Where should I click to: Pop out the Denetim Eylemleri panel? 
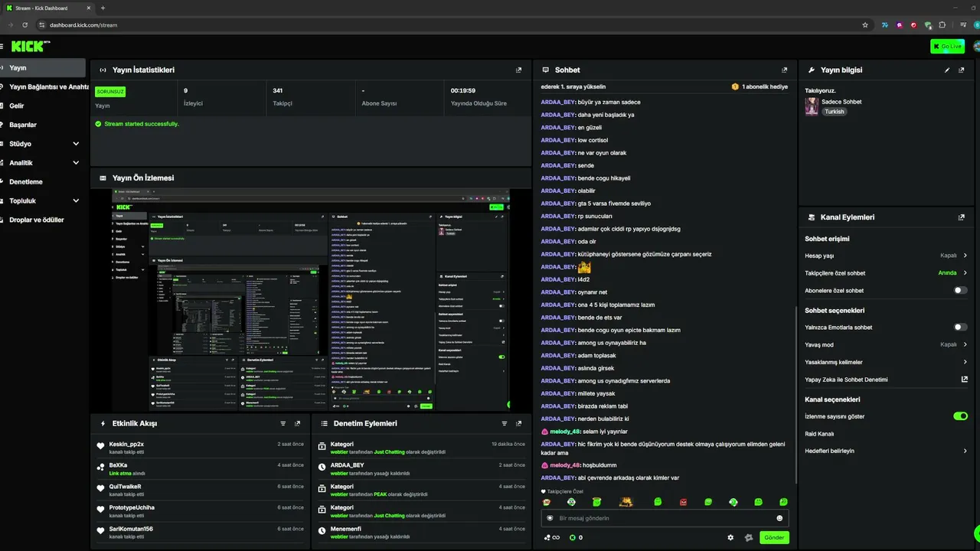pos(518,423)
